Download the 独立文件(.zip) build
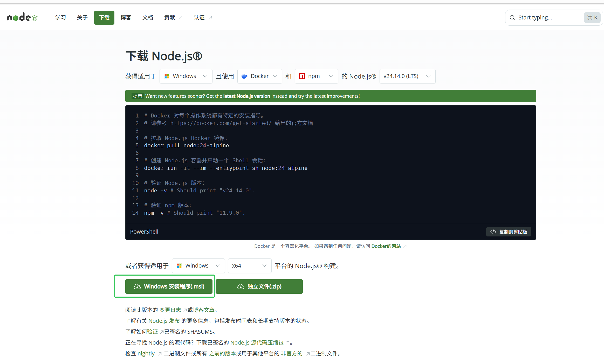The image size is (604, 364). pos(259,286)
